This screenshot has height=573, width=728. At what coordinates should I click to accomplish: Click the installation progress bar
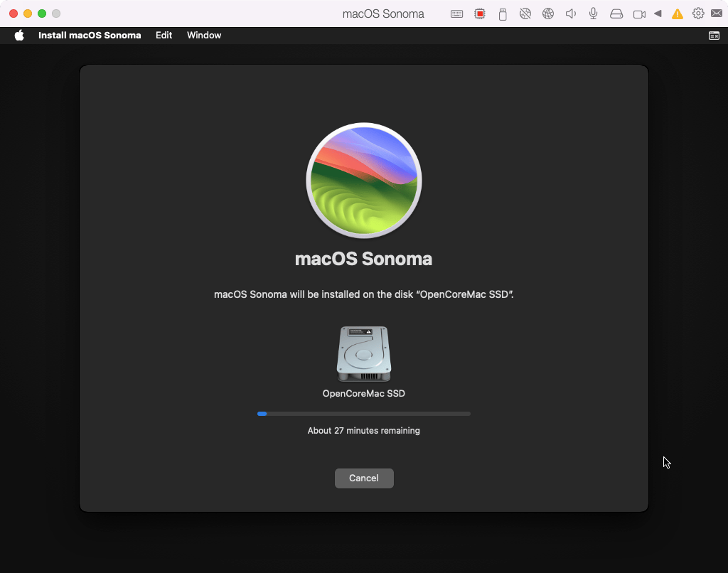pos(364,413)
